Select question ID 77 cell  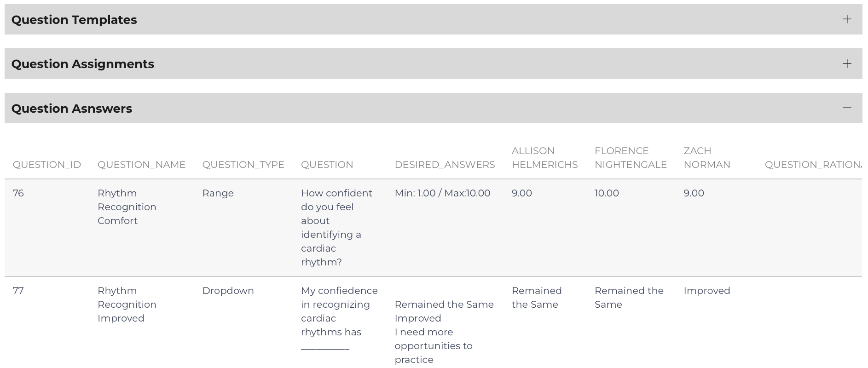18,291
